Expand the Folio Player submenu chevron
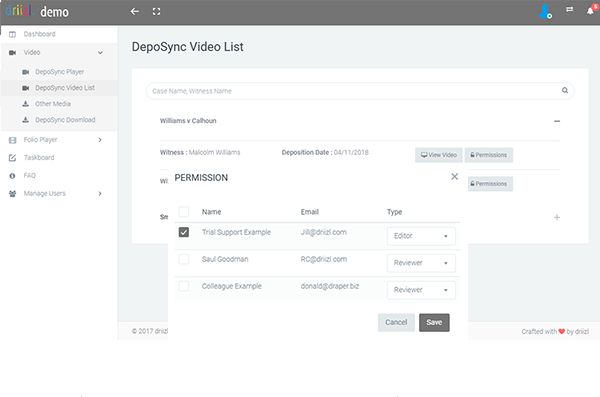 pos(100,140)
